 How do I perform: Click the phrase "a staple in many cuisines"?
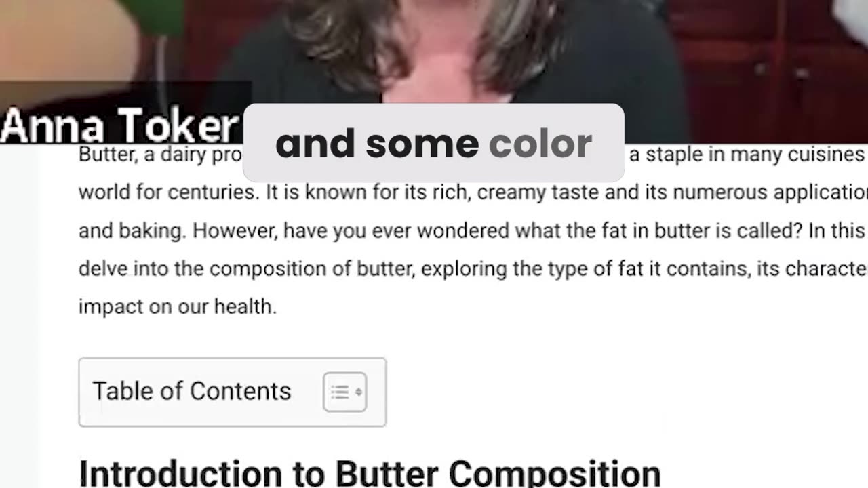point(747,155)
